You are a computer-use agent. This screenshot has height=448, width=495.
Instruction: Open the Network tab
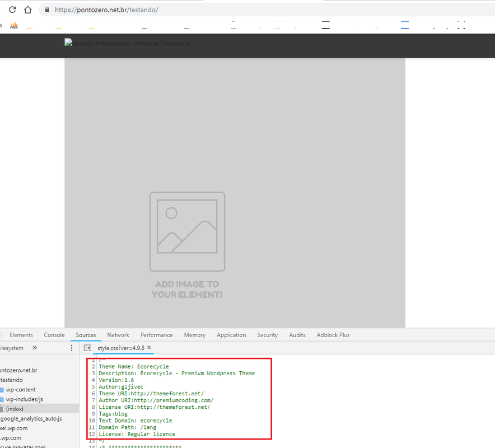118,335
